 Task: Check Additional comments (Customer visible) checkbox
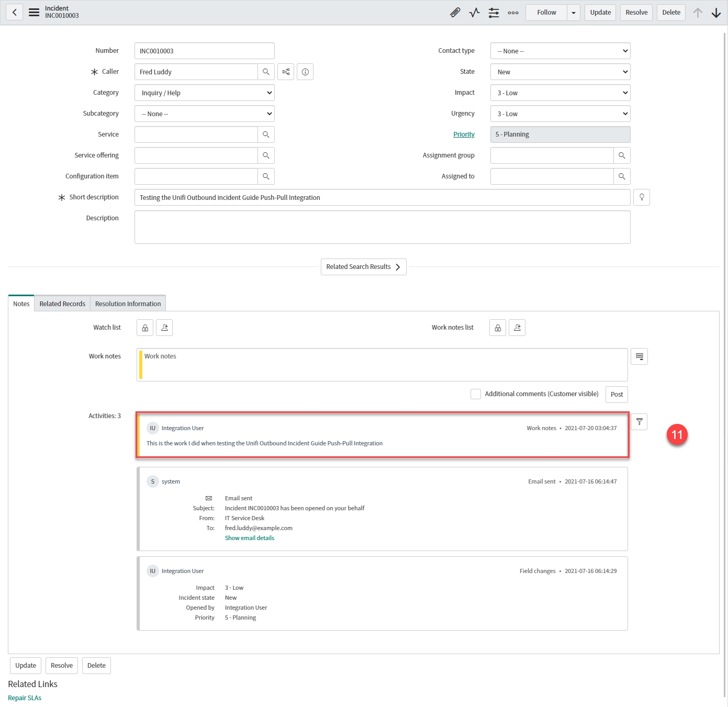pyautogui.click(x=476, y=394)
